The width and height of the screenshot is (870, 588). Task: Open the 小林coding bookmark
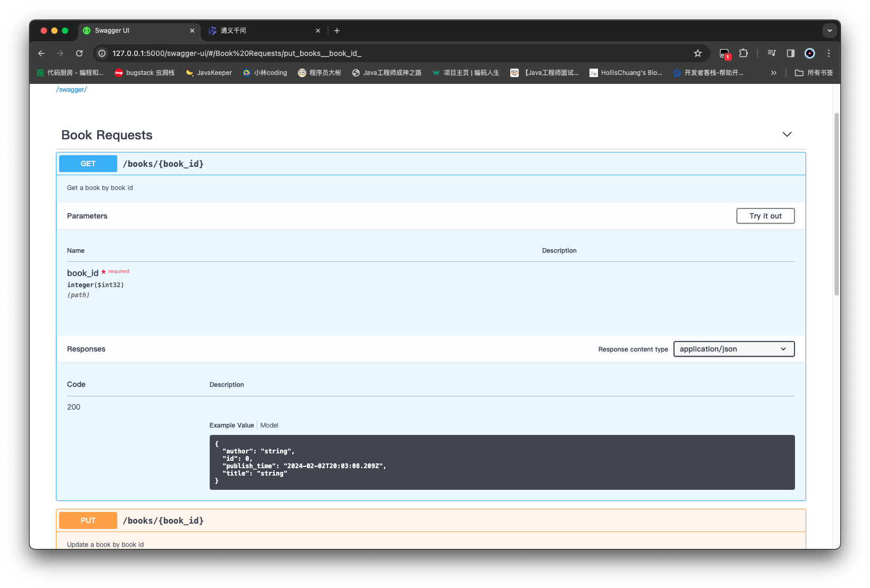tap(265, 73)
